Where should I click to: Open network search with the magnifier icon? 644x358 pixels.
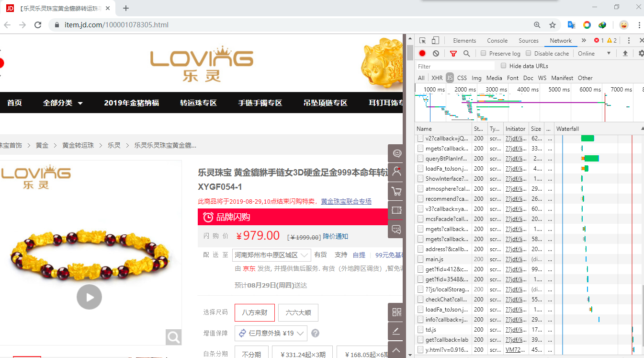pyautogui.click(x=466, y=54)
